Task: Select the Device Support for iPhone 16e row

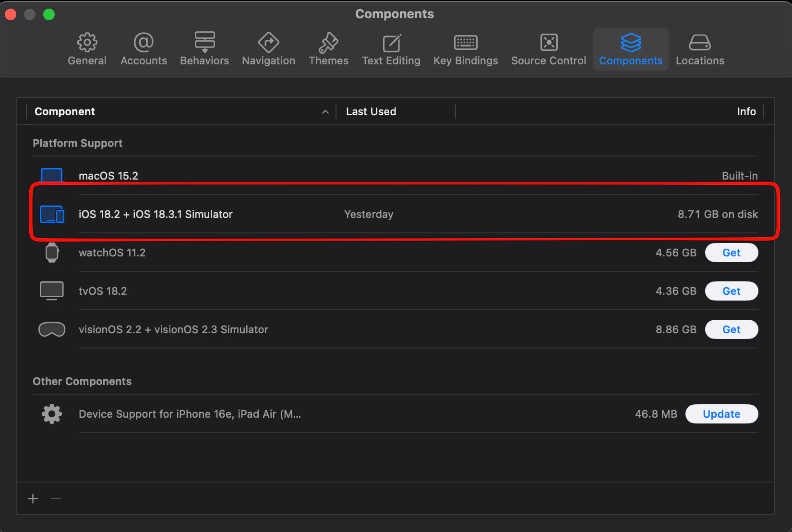Action: click(396, 414)
